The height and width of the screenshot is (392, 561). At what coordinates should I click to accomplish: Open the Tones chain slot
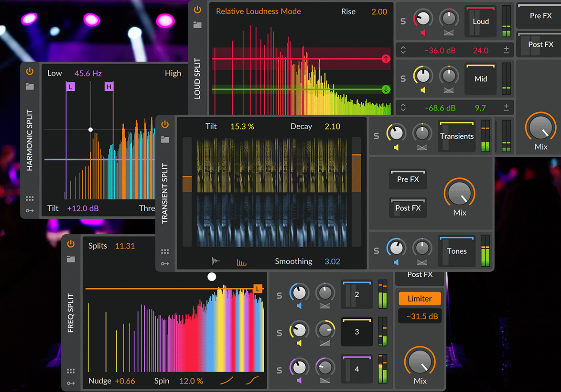(457, 251)
